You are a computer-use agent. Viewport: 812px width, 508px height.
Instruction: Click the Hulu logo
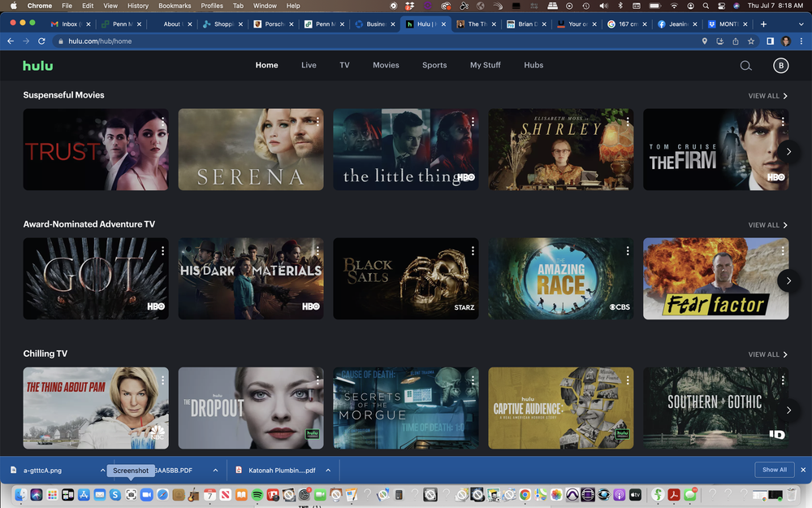click(38, 65)
